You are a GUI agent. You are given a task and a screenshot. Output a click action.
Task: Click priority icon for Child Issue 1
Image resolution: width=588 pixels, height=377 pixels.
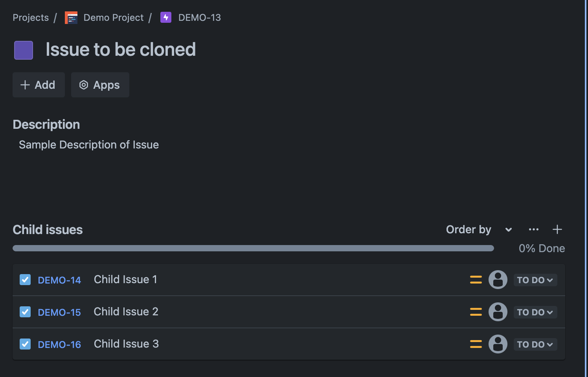[476, 280]
